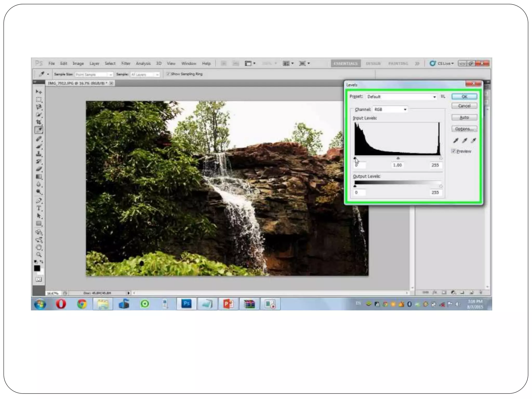Select the Zoom tool in toolbox
Image resolution: width=532 pixels, height=399 pixels.
coord(39,255)
